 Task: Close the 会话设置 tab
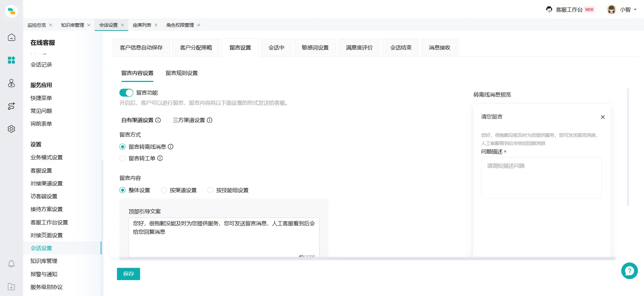click(122, 25)
